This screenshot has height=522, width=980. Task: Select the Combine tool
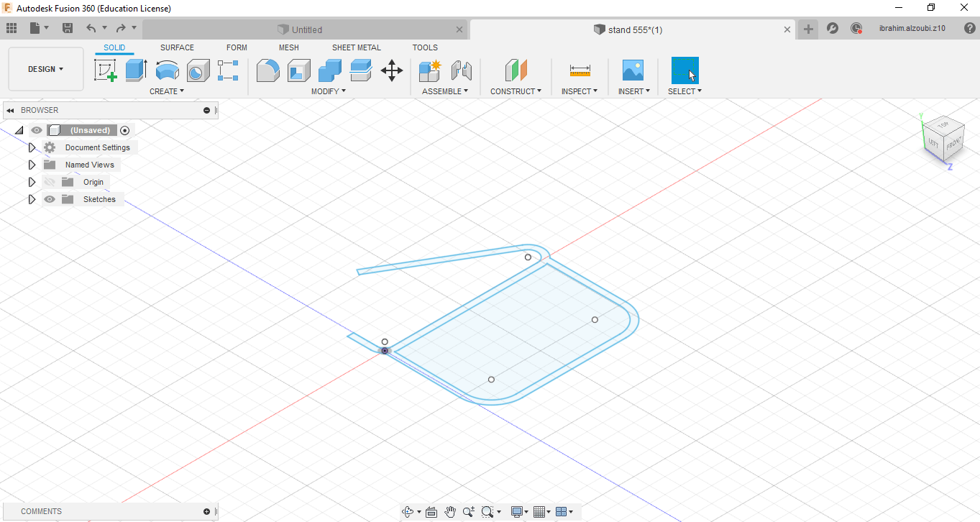click(x=329, y=70)
